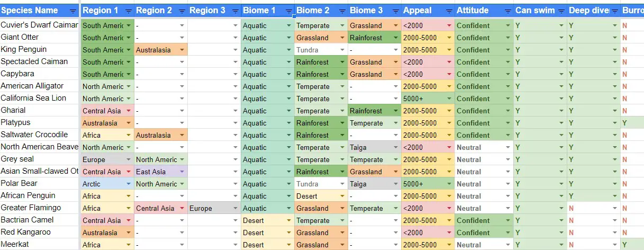Select the Platypus species name cell

40,122
